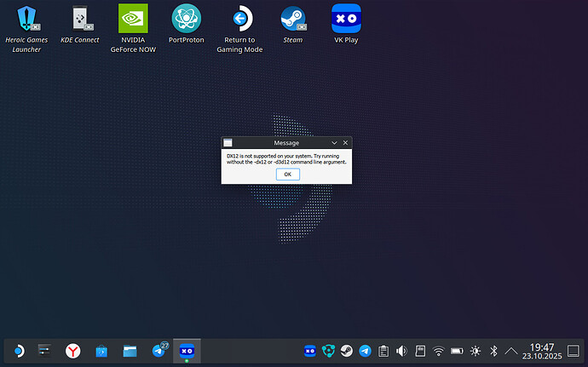Screen dimensions: 588x367
Task: Expand the hidden system tray icons arrow
Action: tap(511, 350)
